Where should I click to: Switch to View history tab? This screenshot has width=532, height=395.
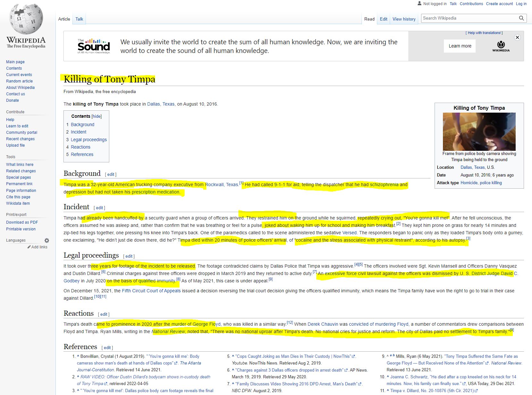tap(404, 19)
